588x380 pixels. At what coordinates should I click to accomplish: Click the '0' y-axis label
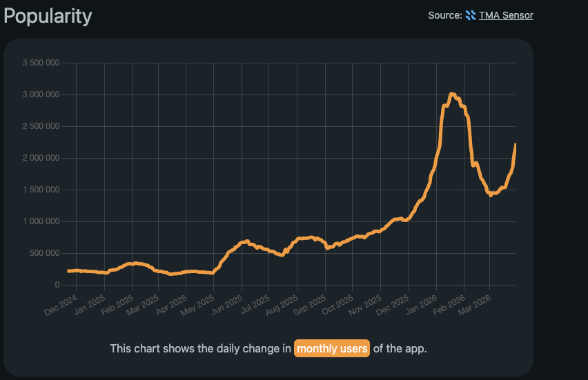pos(58,285)
